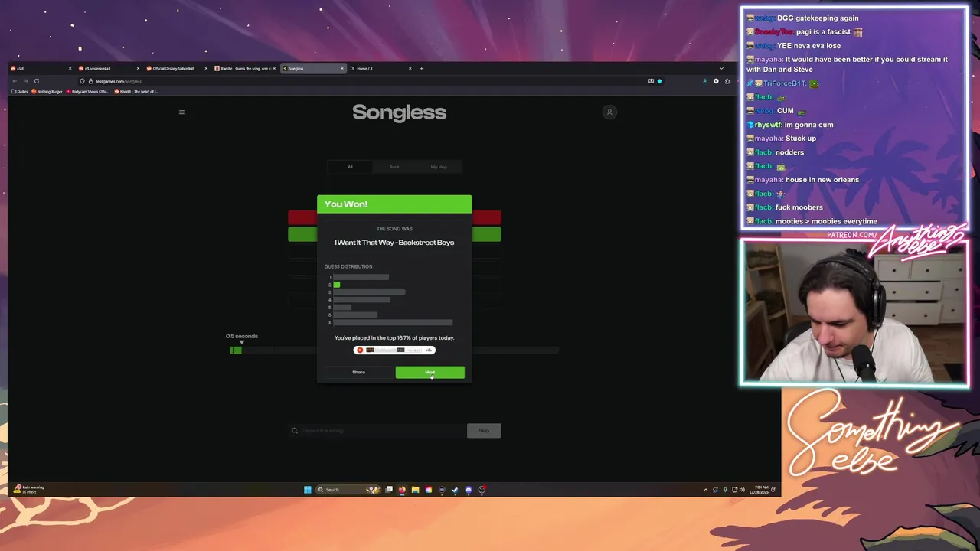Click the reader view icon in address bar
980x551 pixels.
pyautogui.click(x=651, y=81)
